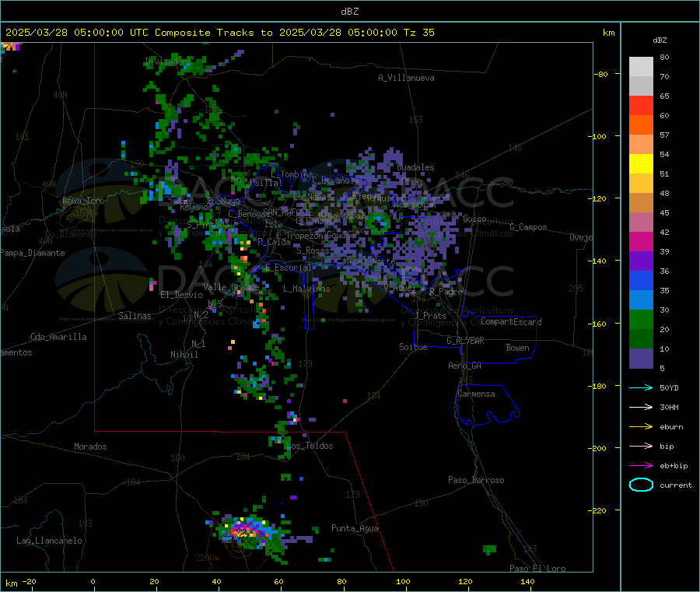Click the 'Cda_Amarilla' map label

pos(58,337)
